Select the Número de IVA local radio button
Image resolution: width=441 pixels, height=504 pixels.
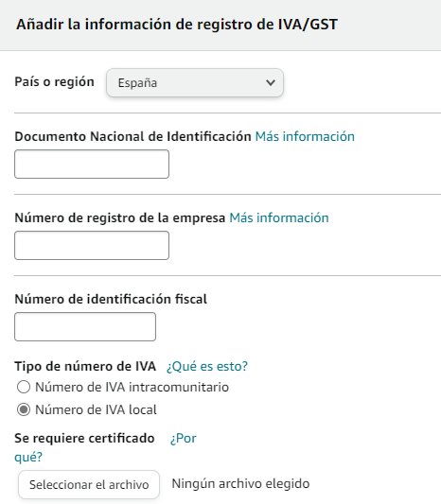pyautogui.click(x=24, y=409)
